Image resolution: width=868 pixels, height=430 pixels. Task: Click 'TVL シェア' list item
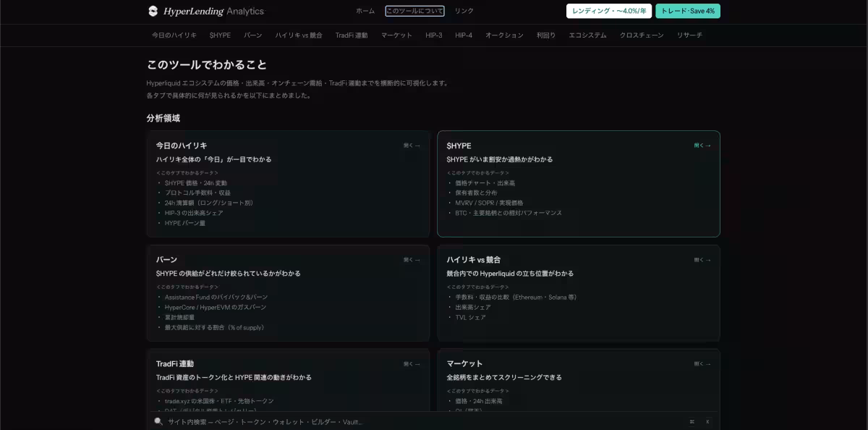(470, 318)
